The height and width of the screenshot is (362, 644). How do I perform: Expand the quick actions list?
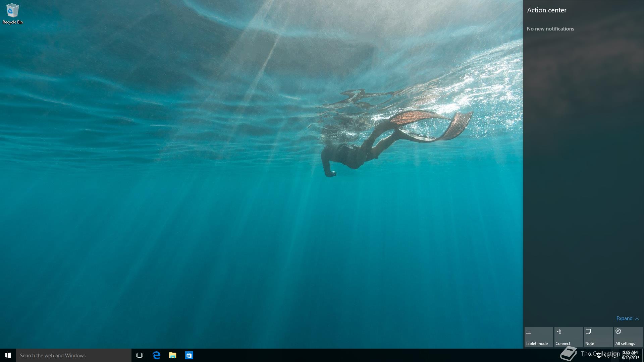[628, 318]
